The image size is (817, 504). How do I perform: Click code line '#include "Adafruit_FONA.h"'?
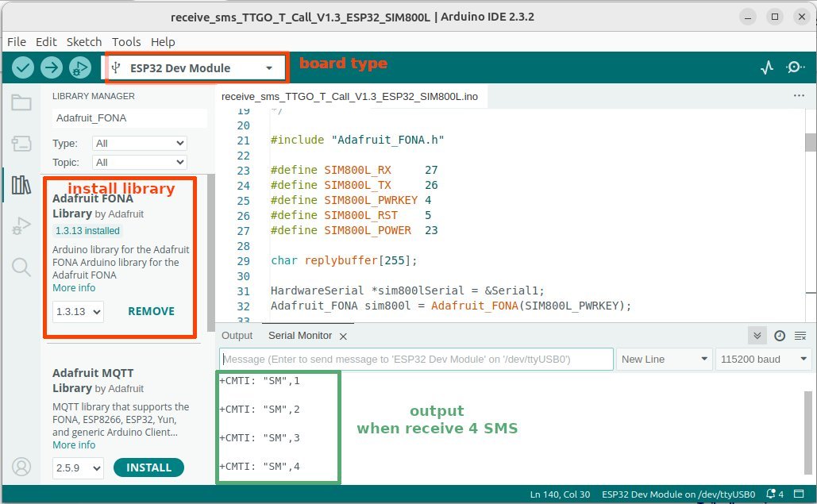tap(357, 140)
